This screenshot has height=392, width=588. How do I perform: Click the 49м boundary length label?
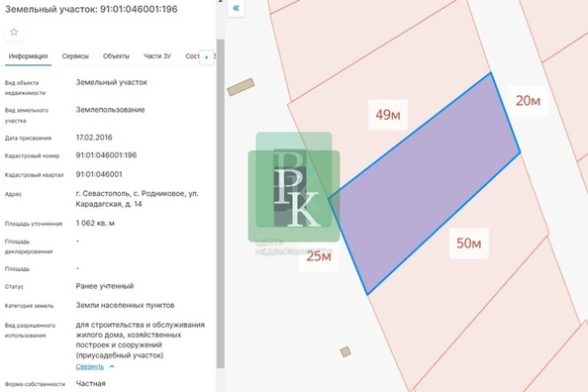coord(388,115)
